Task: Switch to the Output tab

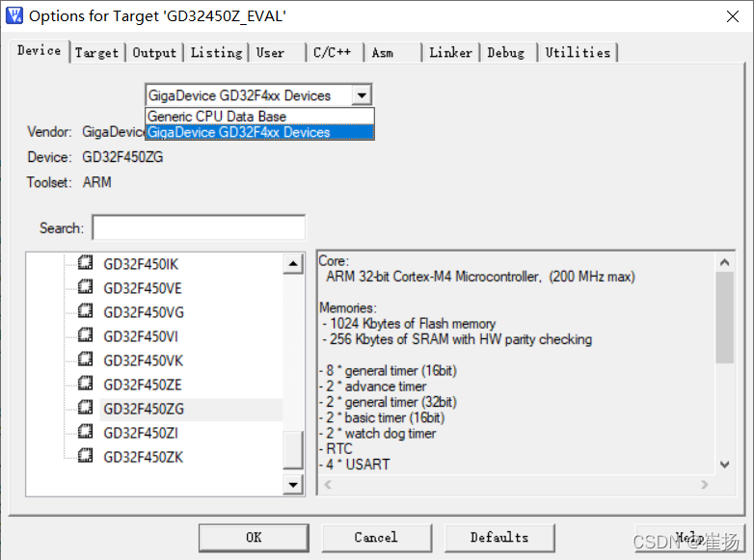Action: tap(154, 52)
